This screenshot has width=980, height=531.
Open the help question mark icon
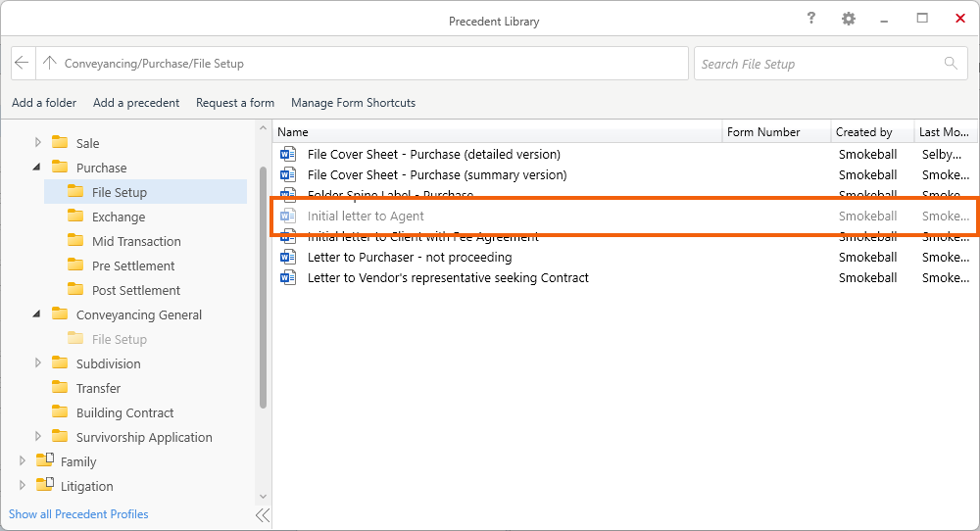pyautogui.click(x=811, y=19)
